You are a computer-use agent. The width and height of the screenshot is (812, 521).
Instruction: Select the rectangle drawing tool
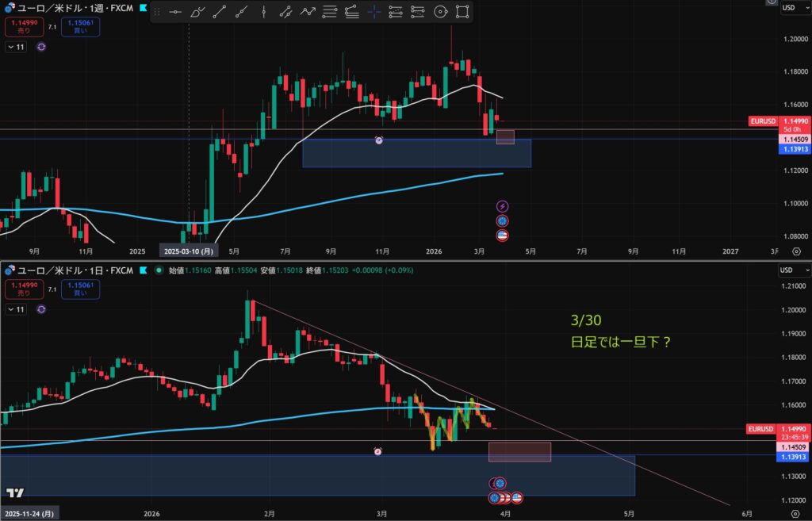[462, 12]
